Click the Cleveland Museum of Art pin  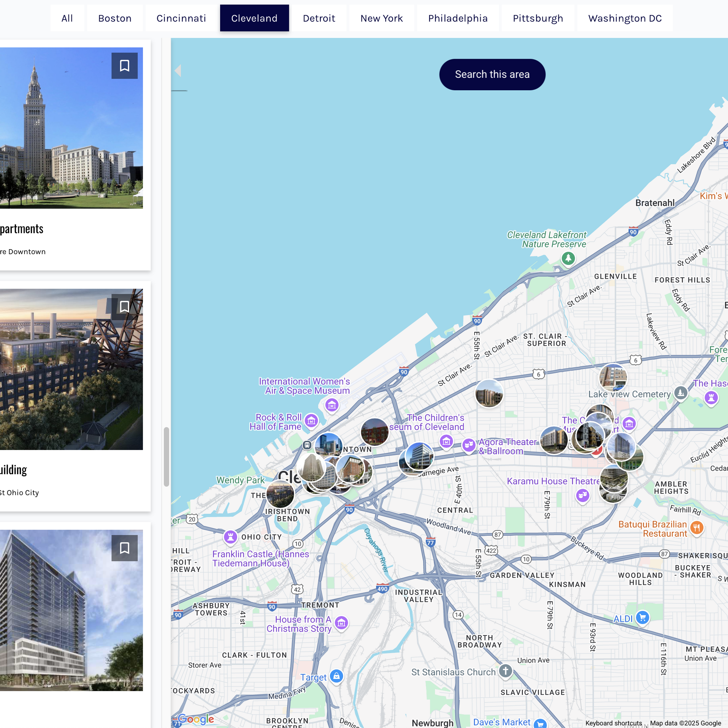coord(629,424)
